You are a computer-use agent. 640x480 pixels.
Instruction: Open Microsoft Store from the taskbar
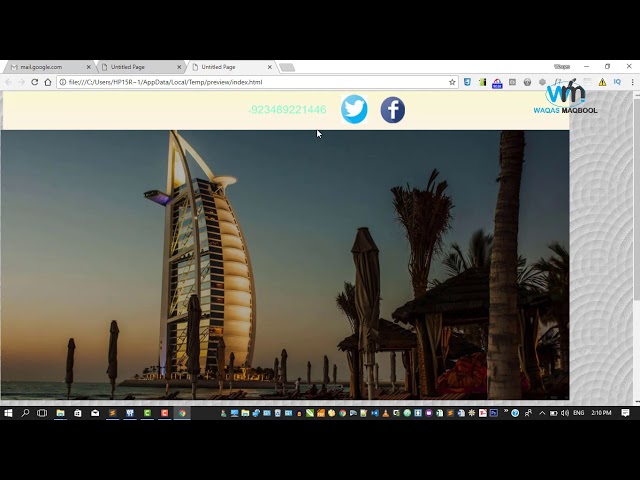pyautogui.click(x=78, y=413)
